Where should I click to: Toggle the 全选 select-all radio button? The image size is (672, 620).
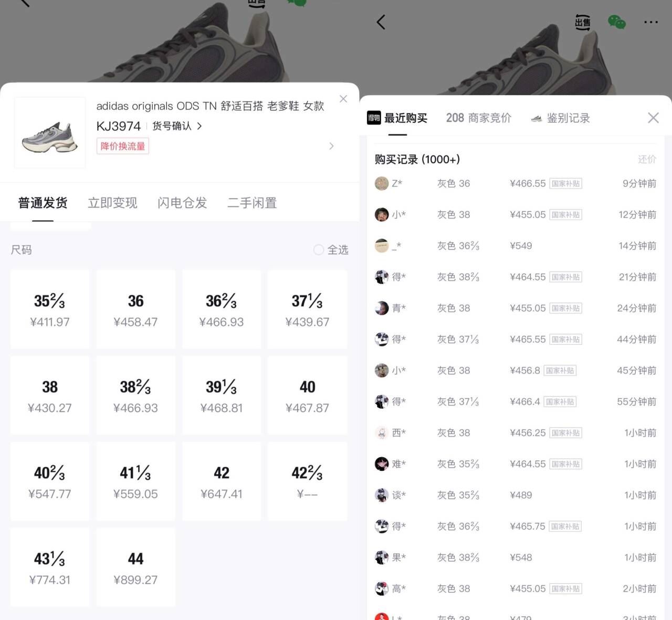(x=318, y=250)
